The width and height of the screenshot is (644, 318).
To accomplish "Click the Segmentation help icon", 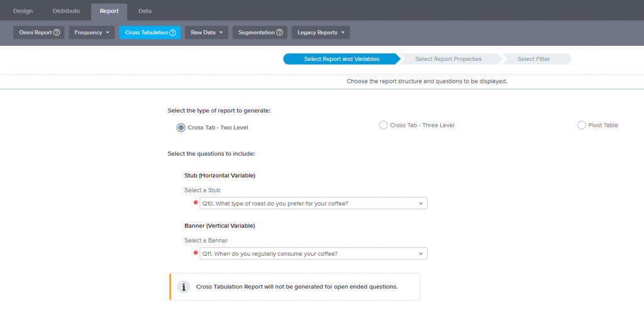I will (x=279, y=33).
